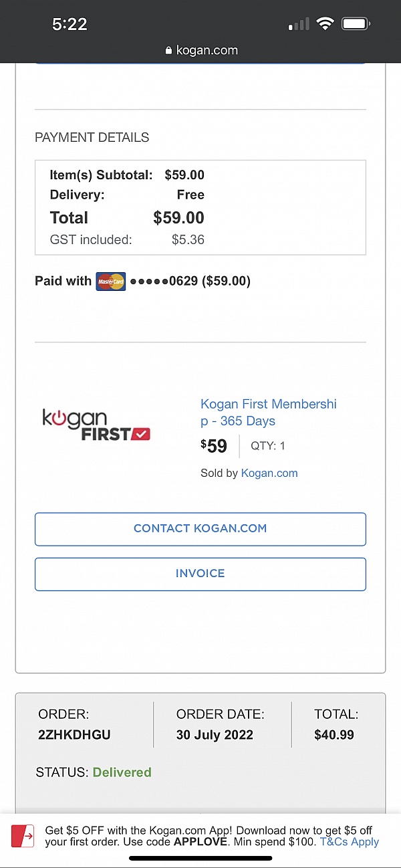Open the Kogan.com seller link
Image resolution: width=401 pixels, height=868 pixels.
[x=269, y=473]
